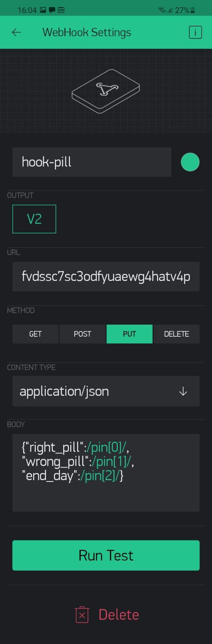This screenshot has width=212, height=644.
Task: Open the info icon in header
Action: (195, 32)
